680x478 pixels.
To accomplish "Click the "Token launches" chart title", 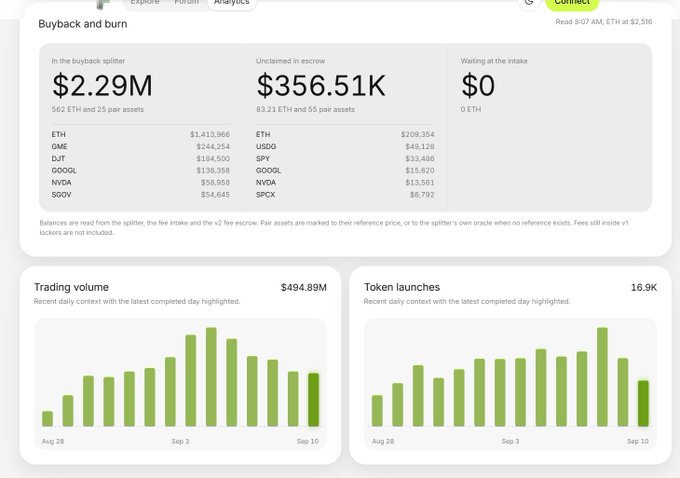I will click(x=402, y=287).
